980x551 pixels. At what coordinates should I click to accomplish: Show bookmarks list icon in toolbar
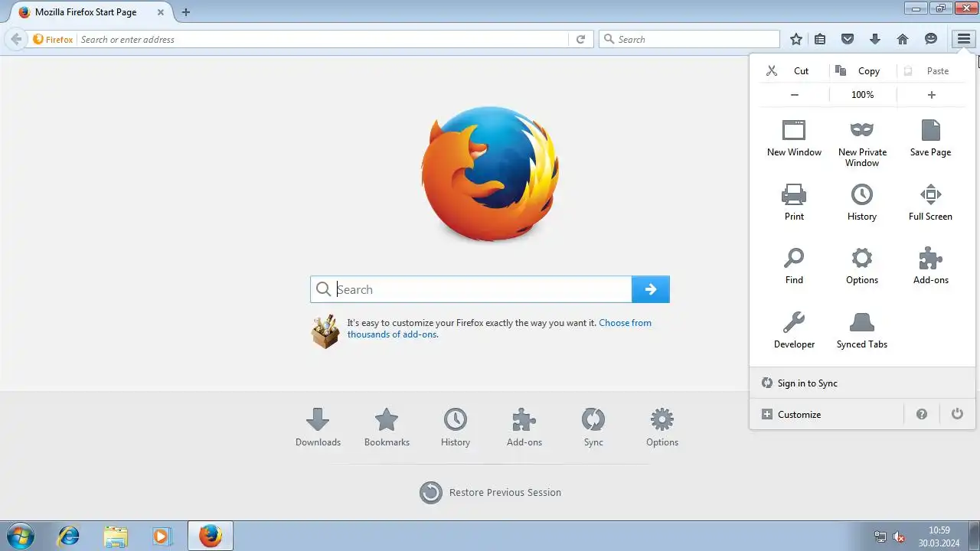click(x=820, y=39)
